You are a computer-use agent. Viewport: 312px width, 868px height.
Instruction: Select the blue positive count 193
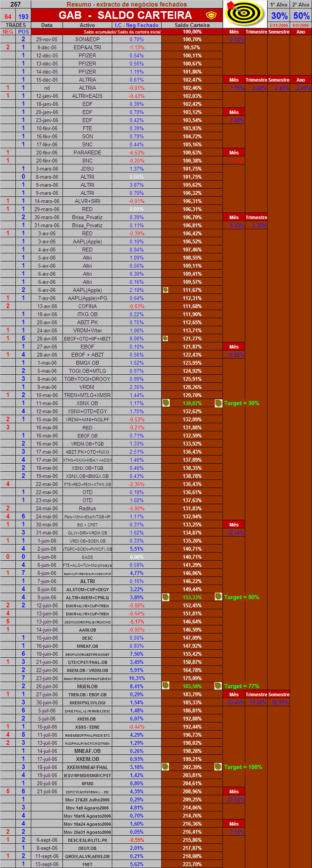click(24, 17)
